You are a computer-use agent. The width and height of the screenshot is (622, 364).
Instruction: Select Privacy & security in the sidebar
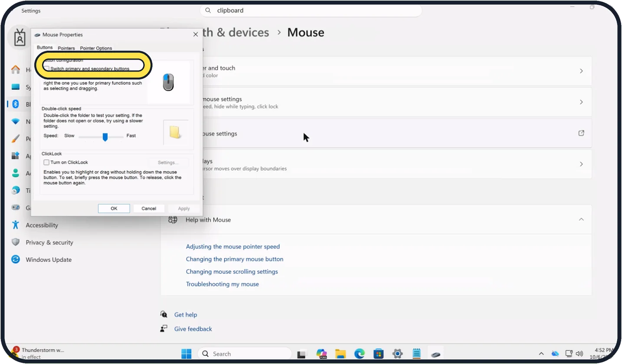(x=49, y=242)
